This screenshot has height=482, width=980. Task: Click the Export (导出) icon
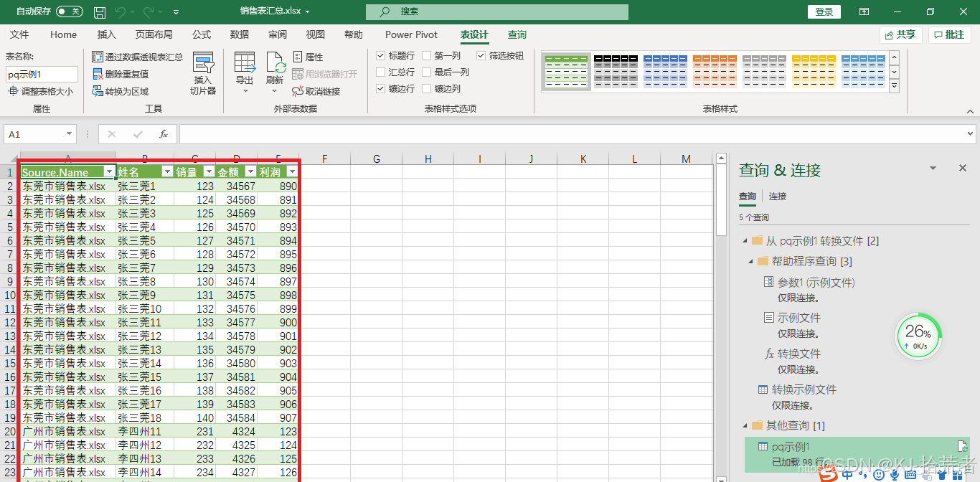[x=245, y=62]
